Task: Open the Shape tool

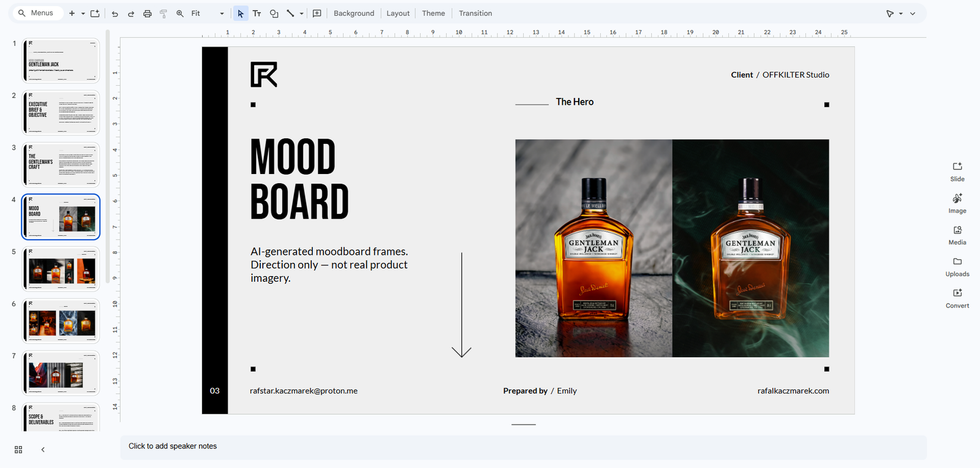Action: (274, 13)
